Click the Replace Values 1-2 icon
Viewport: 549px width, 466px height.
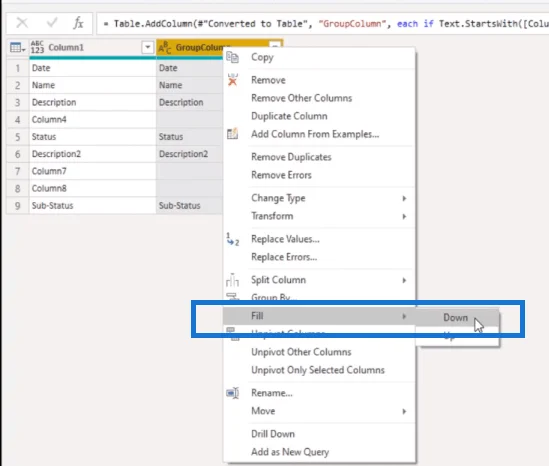click(232, 239)
